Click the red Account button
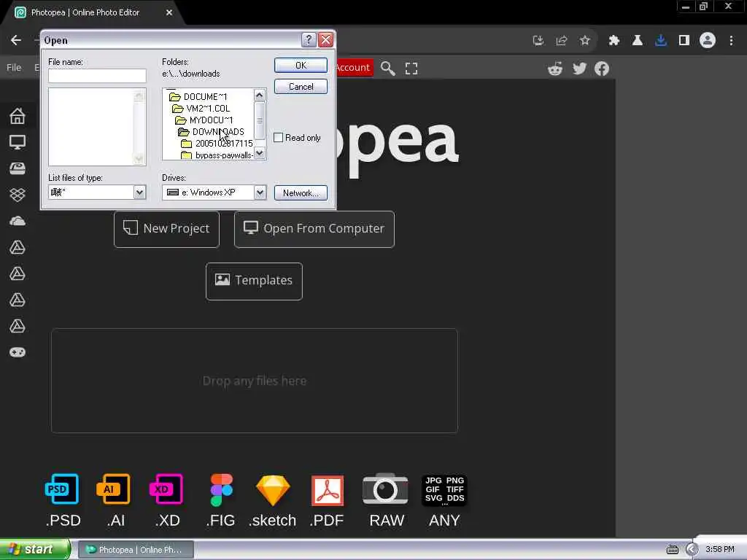747x560 pixels. (353, 68)
